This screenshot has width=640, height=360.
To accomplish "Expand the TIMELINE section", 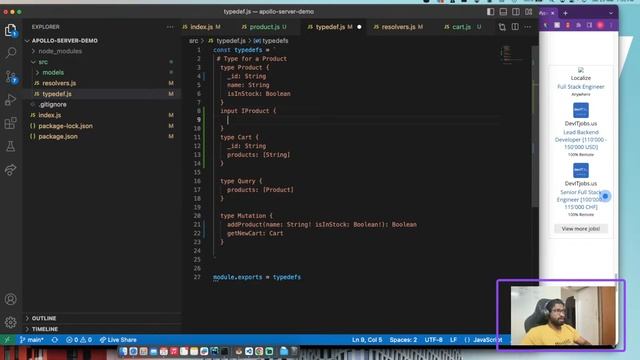I will (x=44, y=329).
